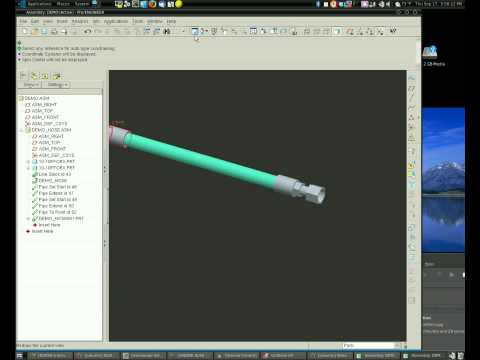Expand the first .PRT fitting node
Viewport: 480px width, 360px height.
(x=29, y=162)
